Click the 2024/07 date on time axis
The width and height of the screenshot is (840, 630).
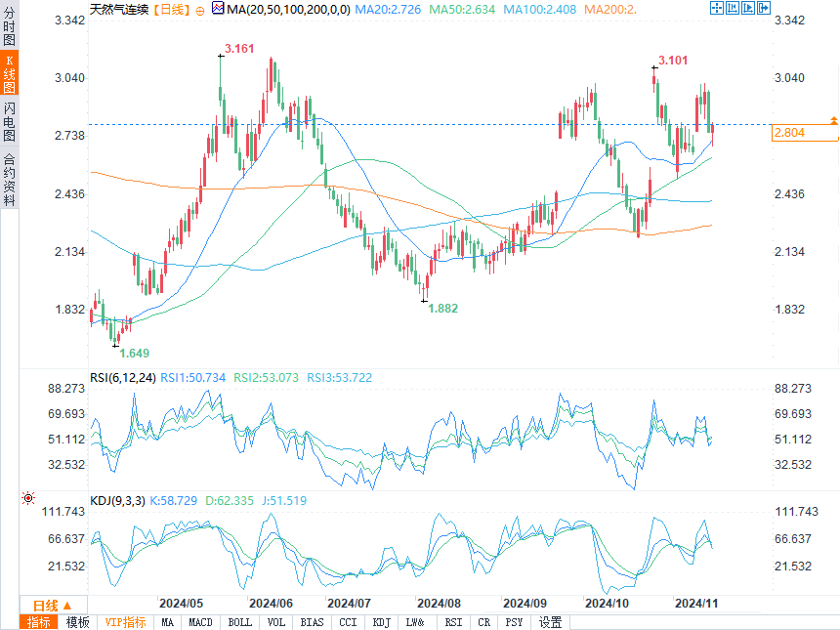(x=349, y=604)
